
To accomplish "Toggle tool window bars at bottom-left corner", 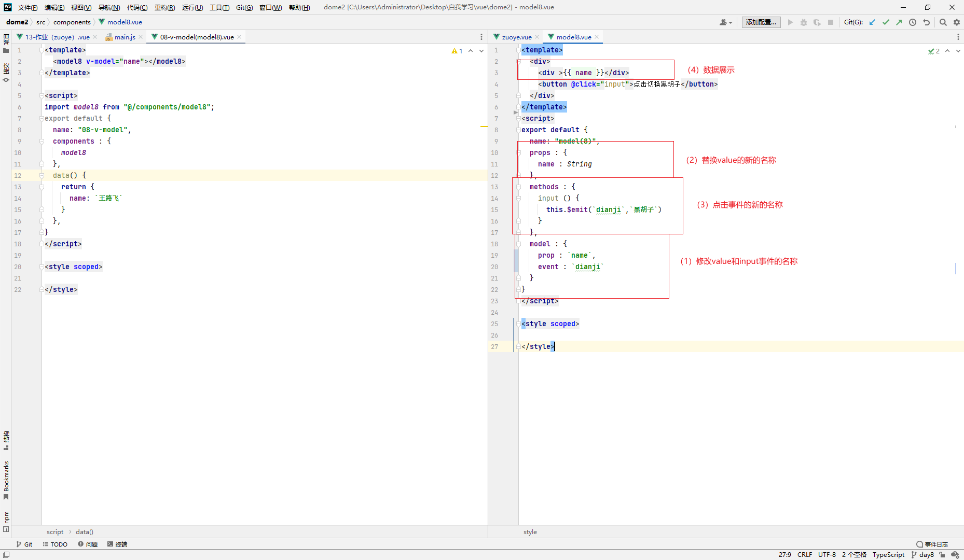I will (x=6, y=554).
